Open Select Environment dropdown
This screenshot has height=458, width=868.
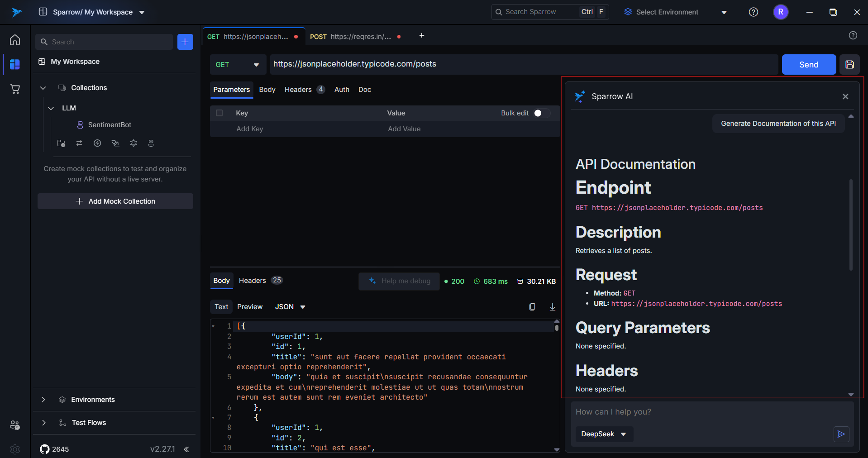point(676,12)
